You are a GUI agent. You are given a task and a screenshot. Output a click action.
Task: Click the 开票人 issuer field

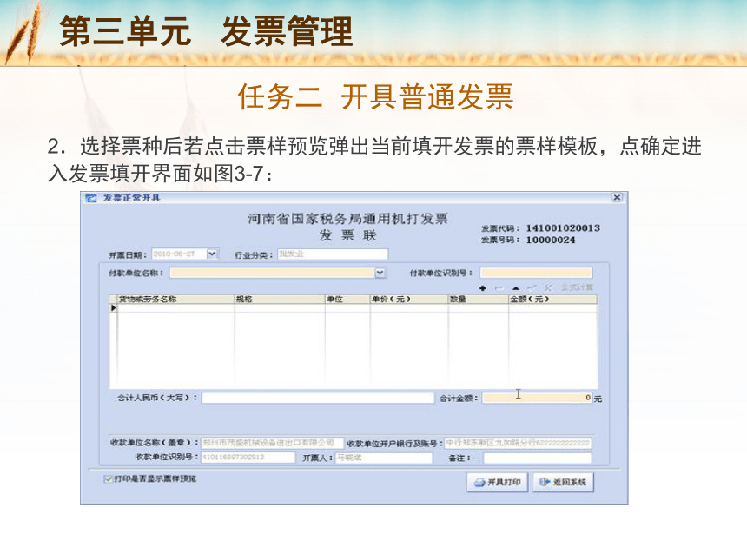pos(384,458)
